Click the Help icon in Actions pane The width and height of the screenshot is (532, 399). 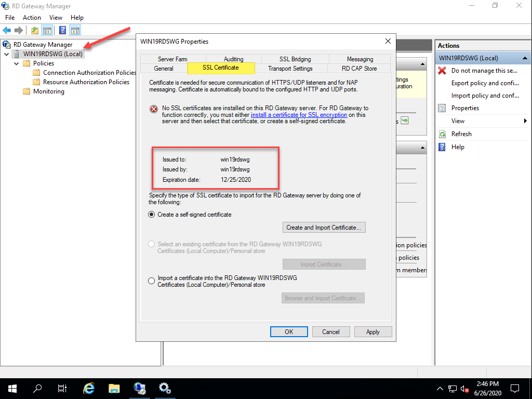[442, 147]
